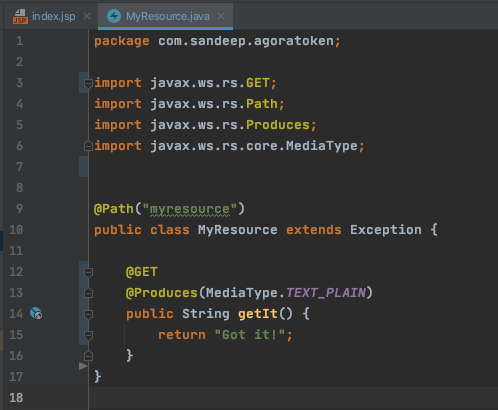Click line number 10 in the gutter

16,230
